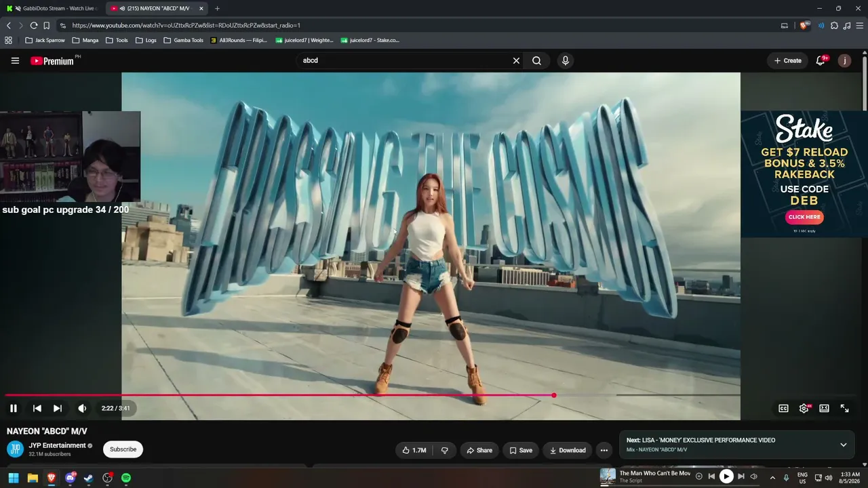The height and width of the screenshot is (488, 868).
Task: Open more actions ellipsis menu
Action: pos(604,450)
